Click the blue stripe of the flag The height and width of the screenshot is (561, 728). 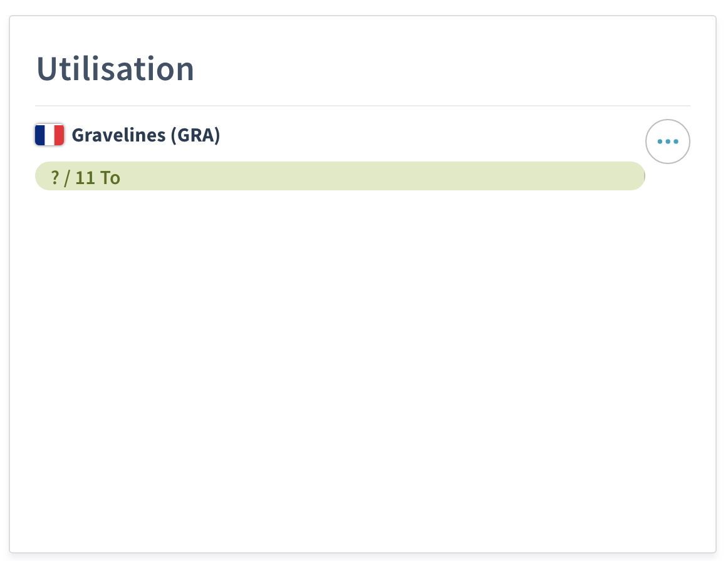pyautogui.click(x=40, y=135)
